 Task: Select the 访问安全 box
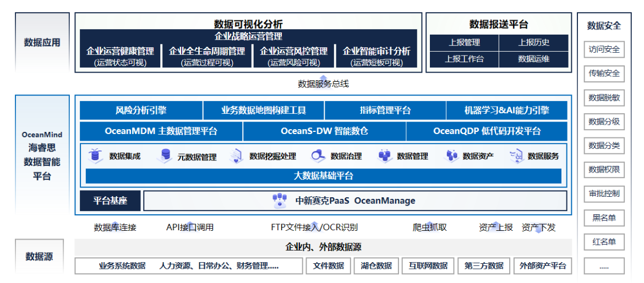point(604,49)
